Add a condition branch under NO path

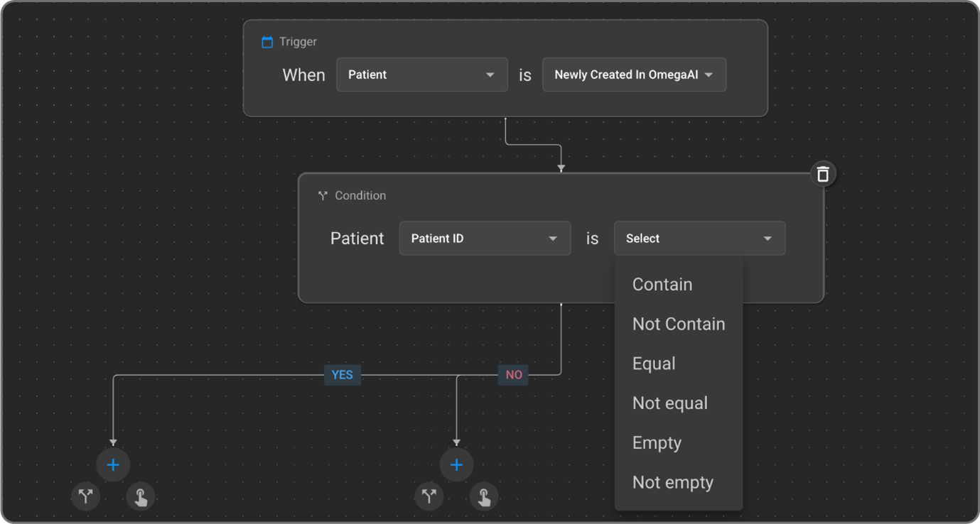429,496
